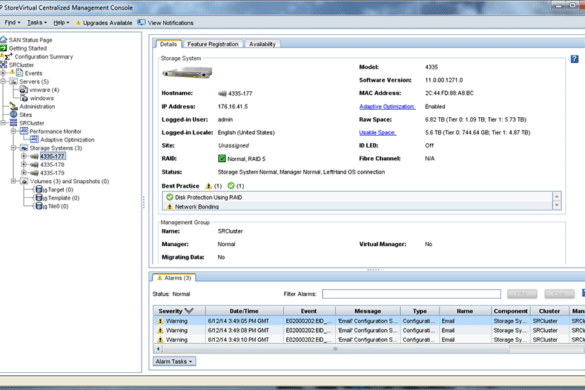Select the Disk Protection Using RAID entry
Image resolution: width=585 pixels, height=390 pixels.
coord(357,197)
